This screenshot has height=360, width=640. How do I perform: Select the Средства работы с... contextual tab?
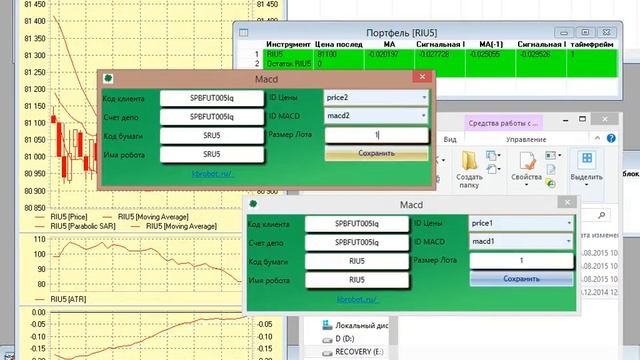tap(503, 123)
